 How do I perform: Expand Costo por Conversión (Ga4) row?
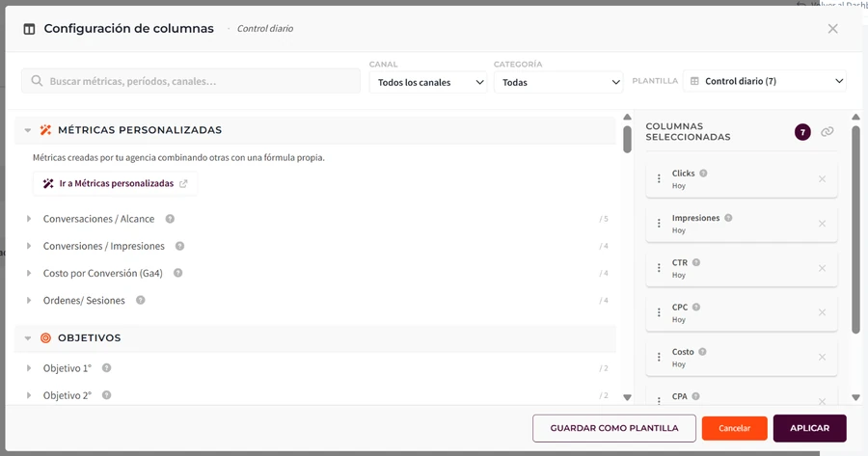pyautogui.click(x=29, y=274)
